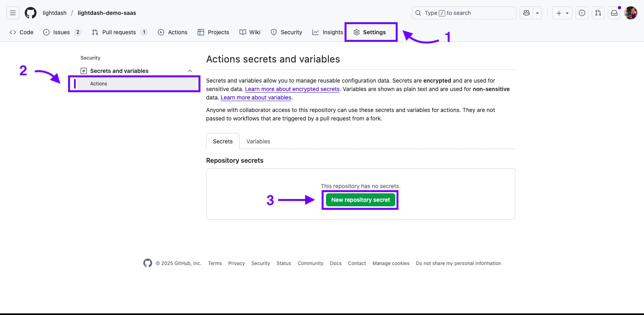Open the Terms footer link
Screen dimensions: 644x315
[215, 263]
